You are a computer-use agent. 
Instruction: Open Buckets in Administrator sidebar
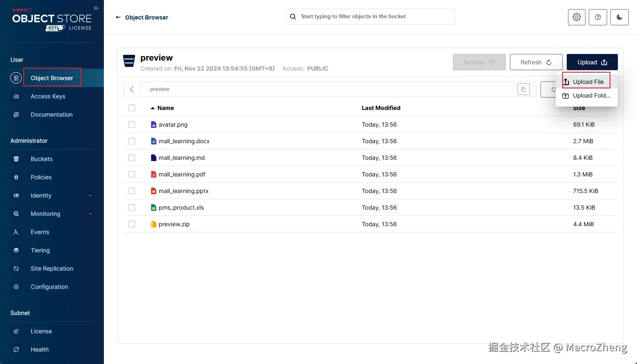pyautogui.click(x=42, y=159)
